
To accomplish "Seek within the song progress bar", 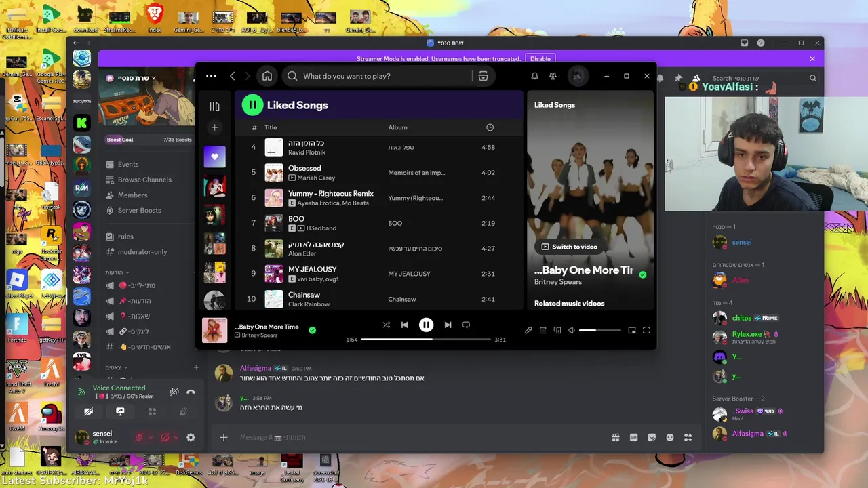I will click(426, 339).
